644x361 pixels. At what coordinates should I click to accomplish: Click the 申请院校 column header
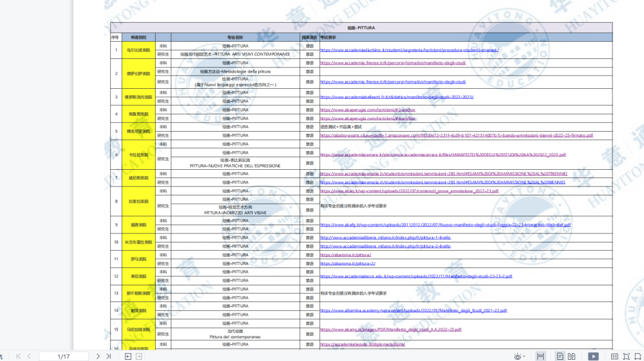(138, 38)
